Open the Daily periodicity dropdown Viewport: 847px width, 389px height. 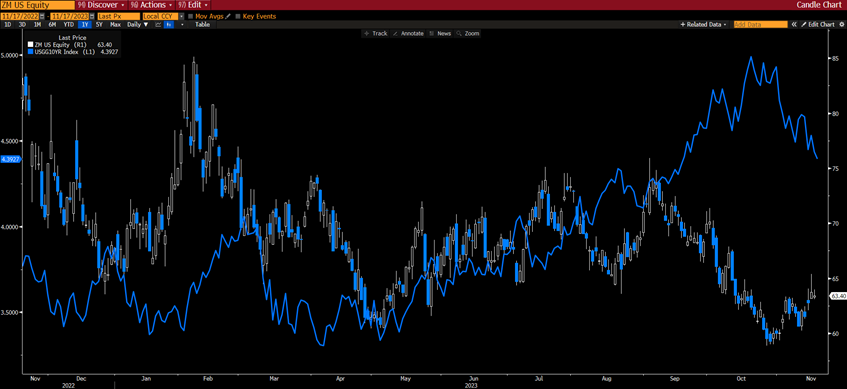click(138, 24)
